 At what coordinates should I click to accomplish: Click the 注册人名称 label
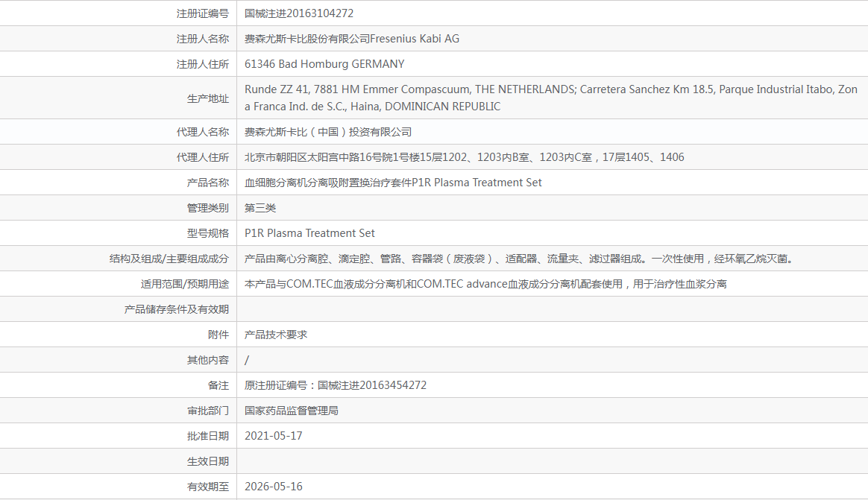tap(202, 39)
